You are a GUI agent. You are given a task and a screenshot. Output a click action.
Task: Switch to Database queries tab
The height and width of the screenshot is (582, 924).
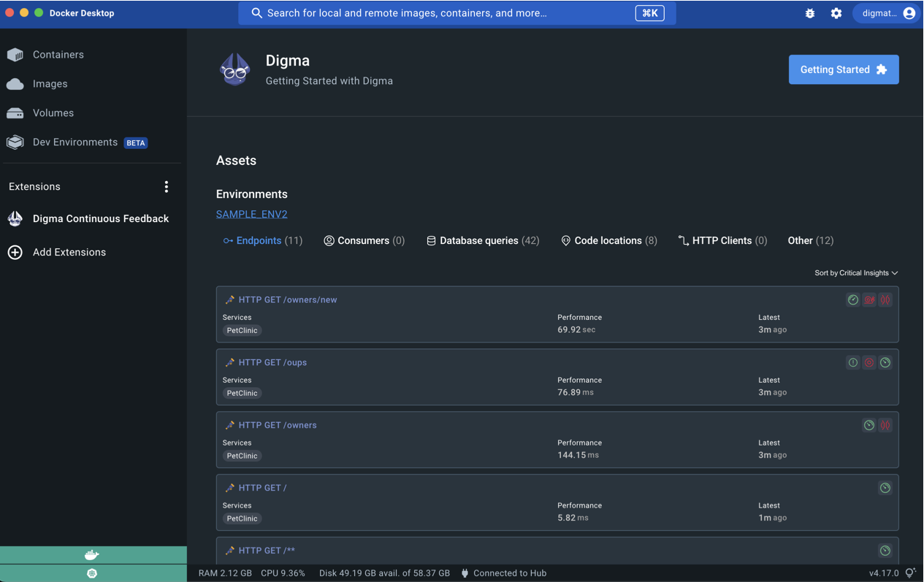click(482, 241)
